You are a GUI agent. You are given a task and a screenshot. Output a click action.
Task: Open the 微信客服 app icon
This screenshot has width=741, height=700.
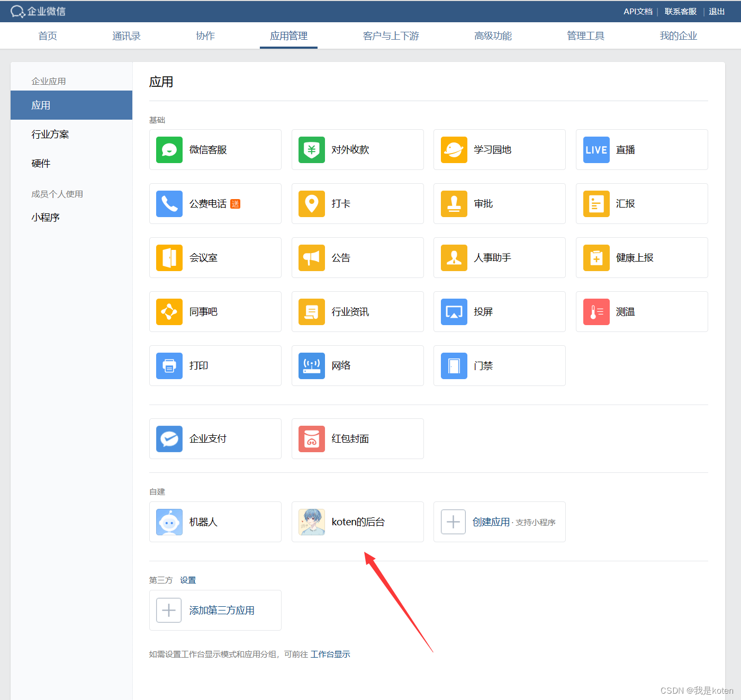[x=169, y=150]
